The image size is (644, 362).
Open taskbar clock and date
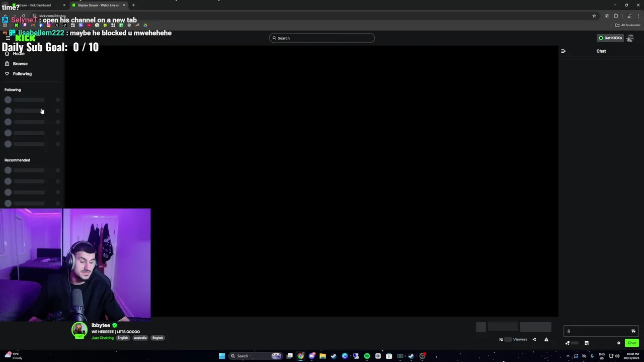tap(632, 356)
